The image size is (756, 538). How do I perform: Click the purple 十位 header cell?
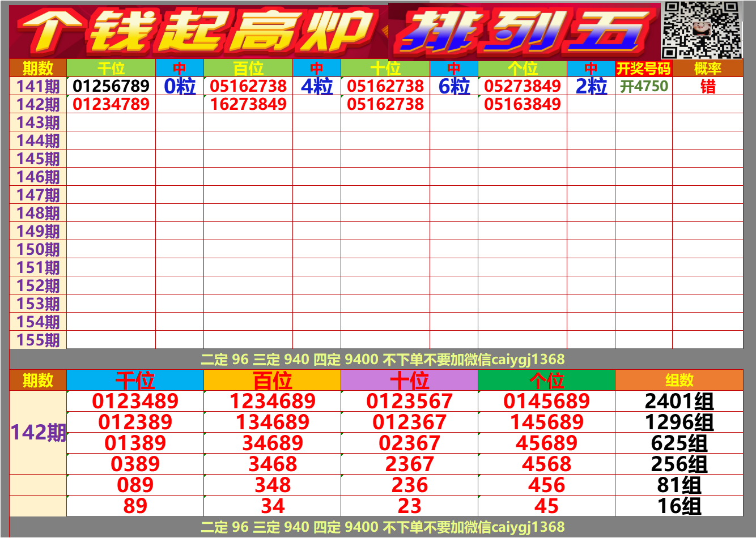click(409, 380)
